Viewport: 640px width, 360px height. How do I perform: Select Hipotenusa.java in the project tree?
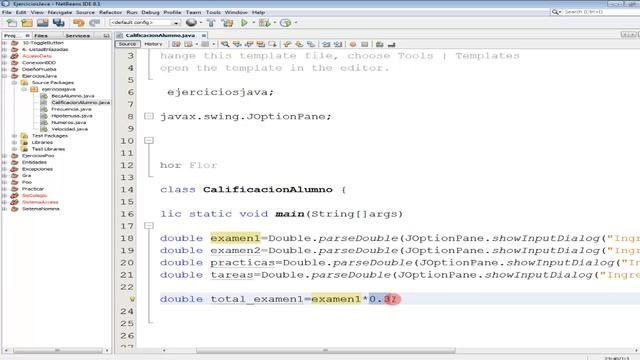(72, 116)
